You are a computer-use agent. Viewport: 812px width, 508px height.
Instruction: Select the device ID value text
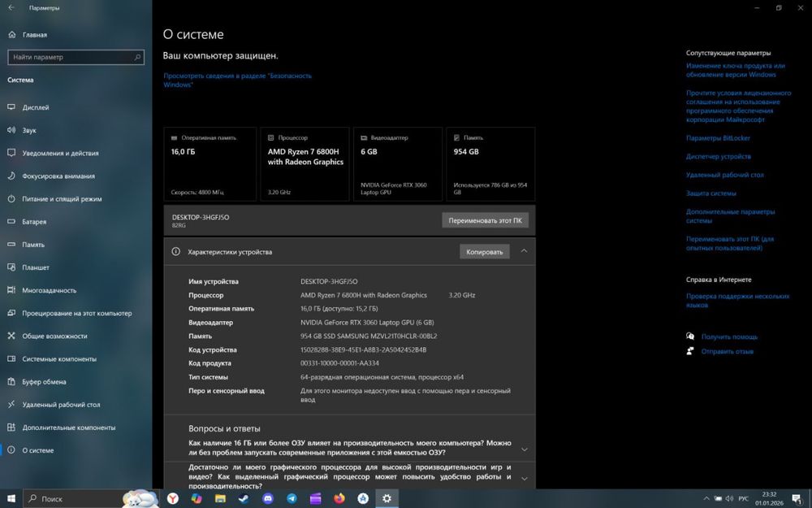(x=363, y=350)
